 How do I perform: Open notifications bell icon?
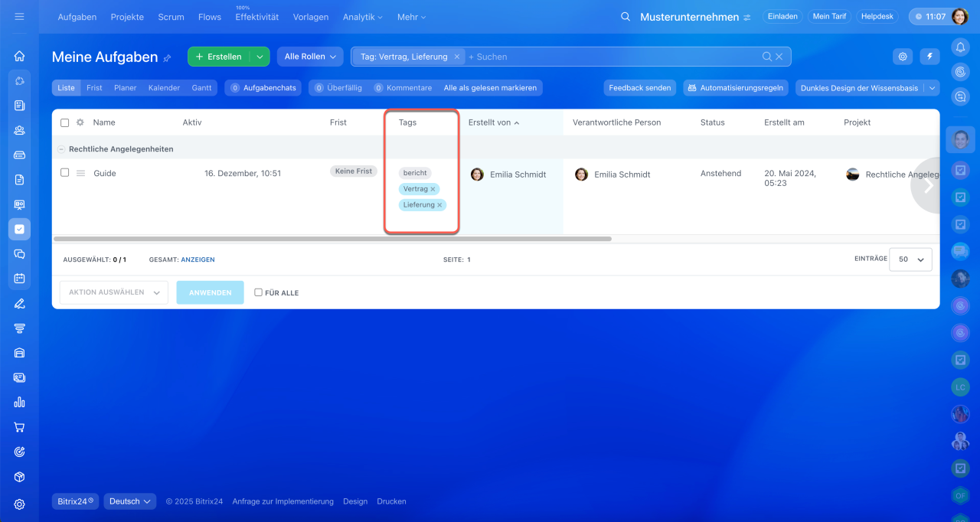pos(960,47)
